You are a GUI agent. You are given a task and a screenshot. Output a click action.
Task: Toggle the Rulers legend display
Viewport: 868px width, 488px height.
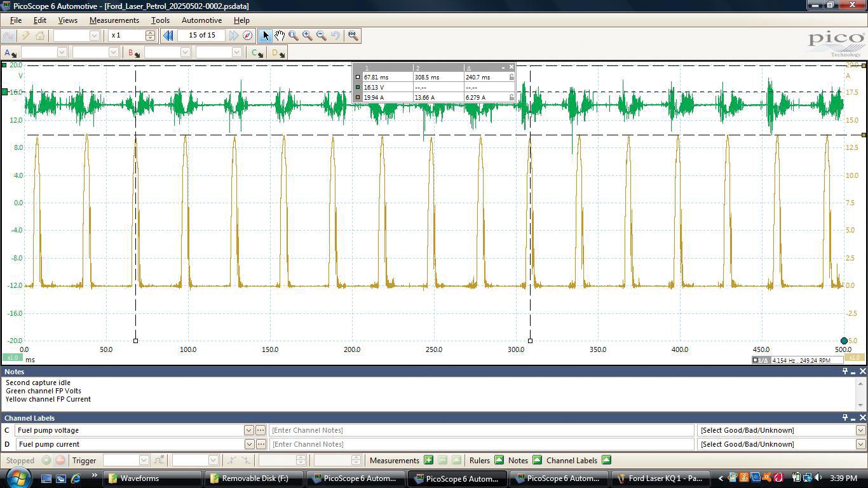[x=499, y=460]
